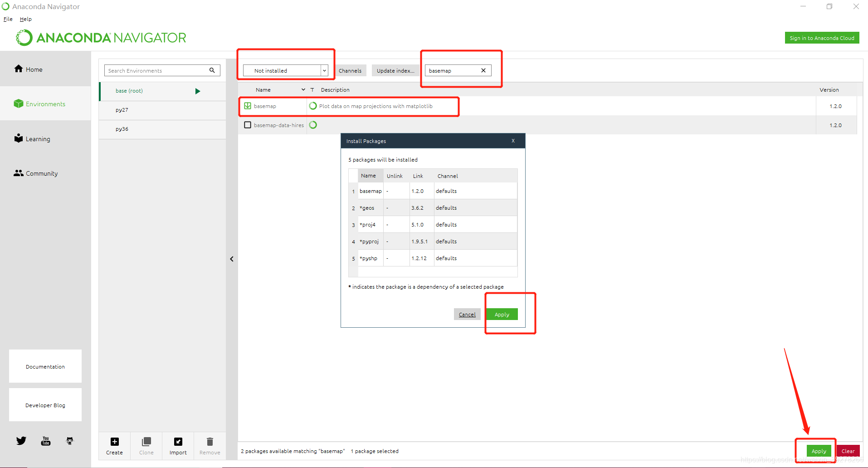Screen dimensions: 868x468
Task: Select the base (root) environment
Action: click(162, 91)
